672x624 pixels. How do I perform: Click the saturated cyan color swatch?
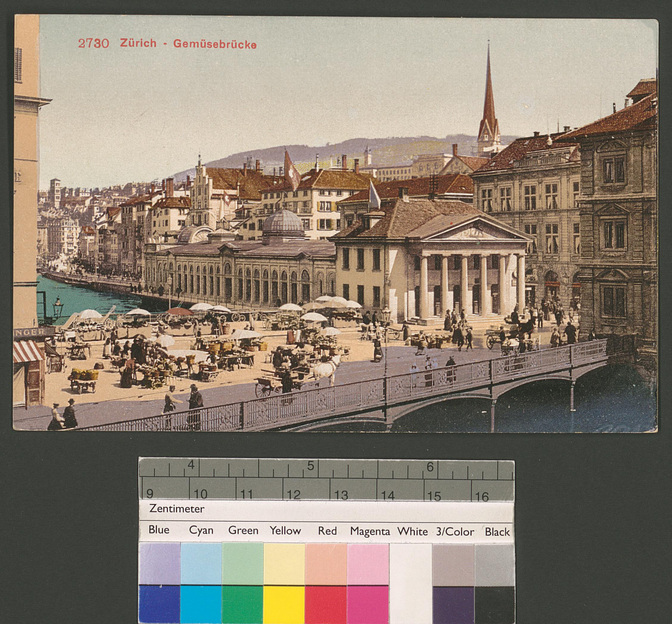click(201, 604)
